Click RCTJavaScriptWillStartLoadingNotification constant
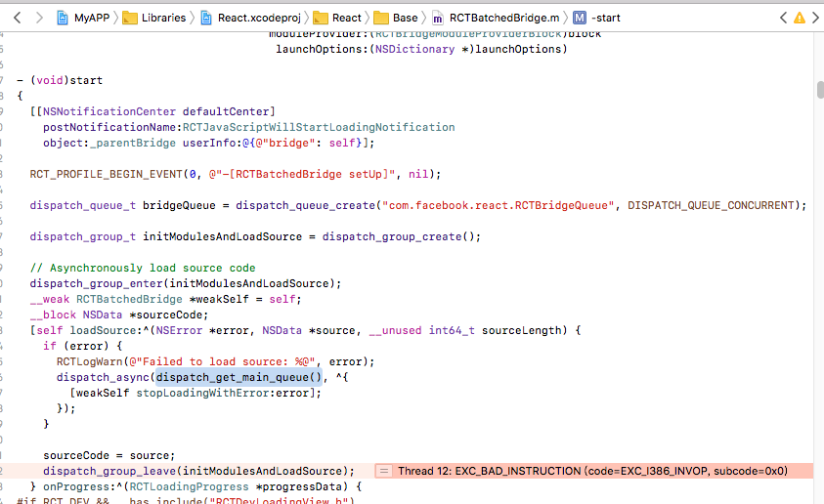 [x=319, y=127]
